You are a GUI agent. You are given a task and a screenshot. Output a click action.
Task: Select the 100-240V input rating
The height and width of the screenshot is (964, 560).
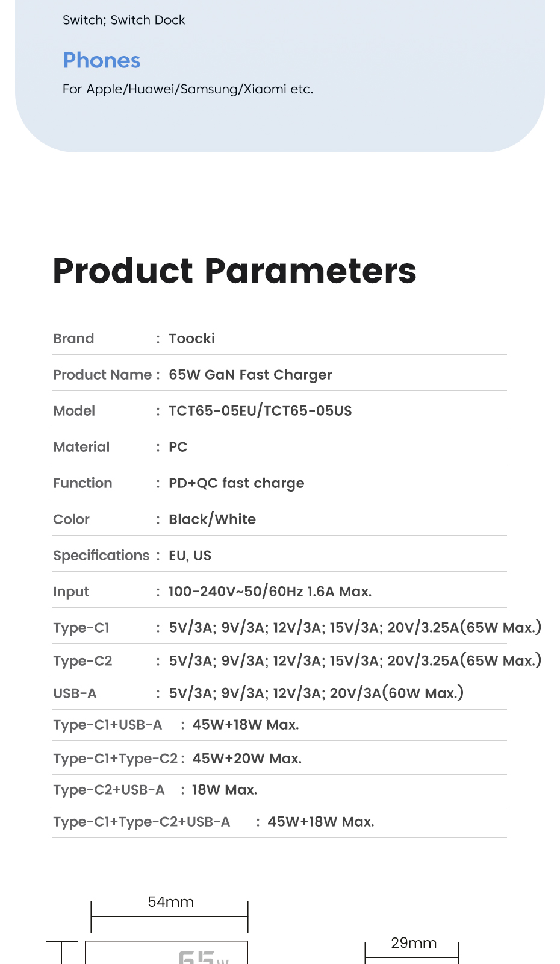(270, 592)
